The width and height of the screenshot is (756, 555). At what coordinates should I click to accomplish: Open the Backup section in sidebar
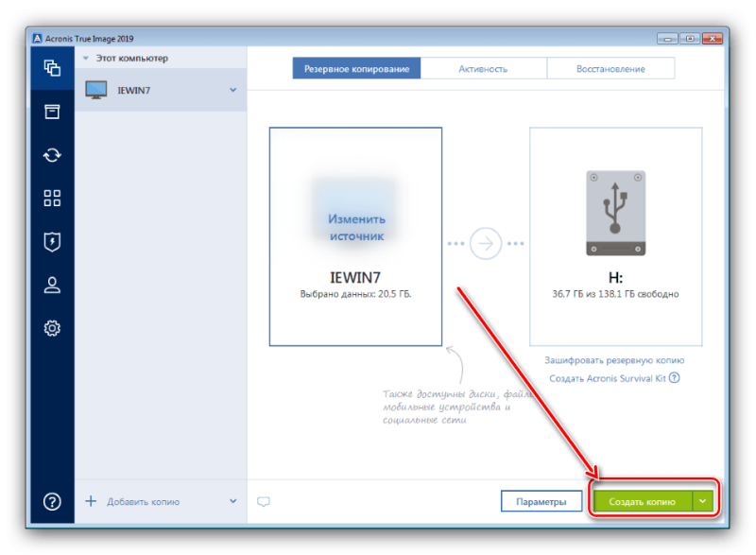[52, 68]
